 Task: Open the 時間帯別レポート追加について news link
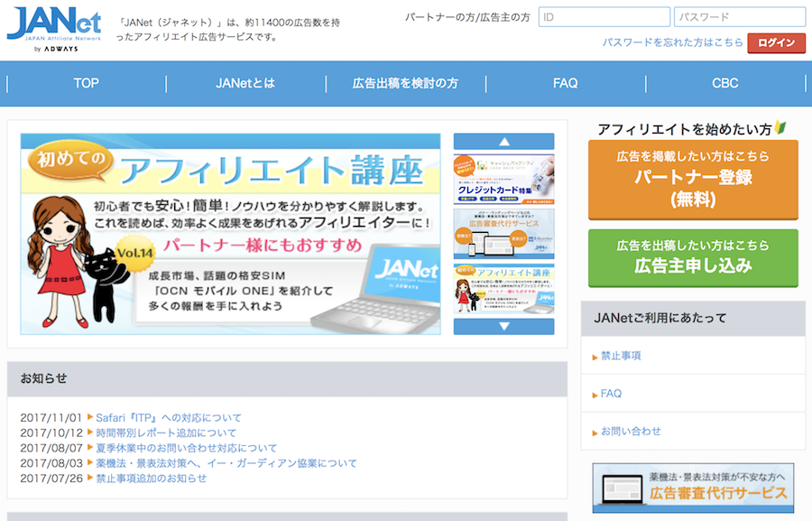pyautogui.click(x=166, y=433)
